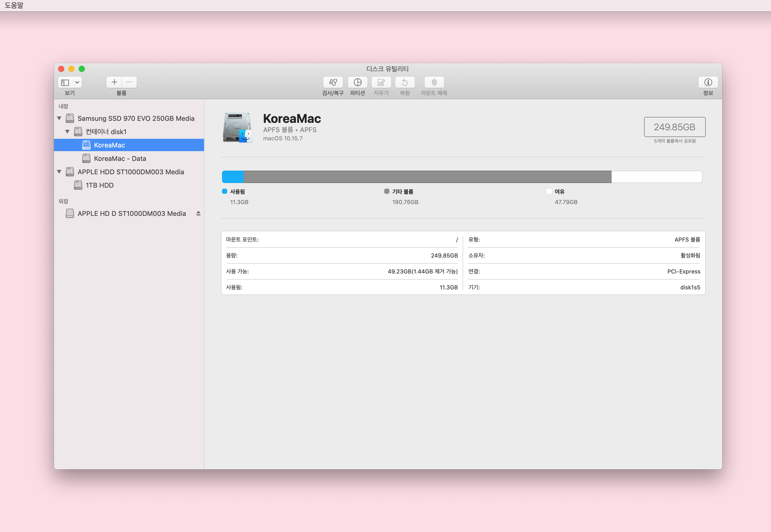Click the 249.85GB capacity box
Viewport: 771px width, 532px height.
pos(674,127)
